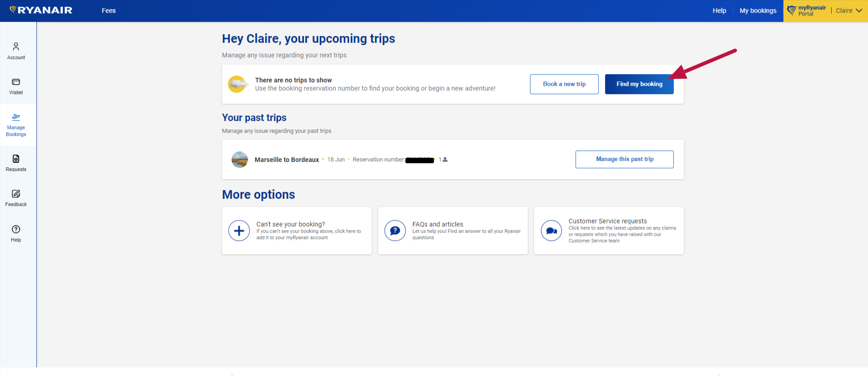868x376 pixels.
Task: Click Manage this past trip button
Action: click(624, 159)
